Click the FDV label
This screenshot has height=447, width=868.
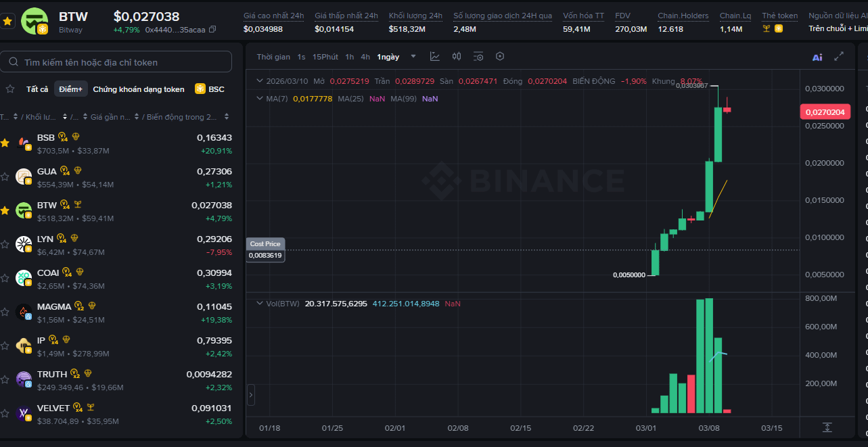pyautogui.click(x=622, y=16)
